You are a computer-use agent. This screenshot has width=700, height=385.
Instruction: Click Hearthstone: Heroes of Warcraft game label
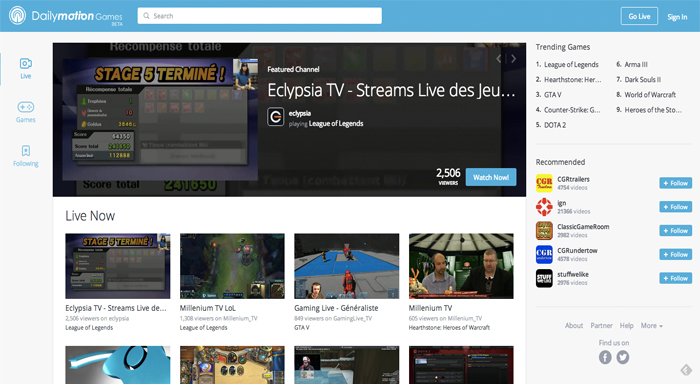pyautogui.click(x=449, y=328)
